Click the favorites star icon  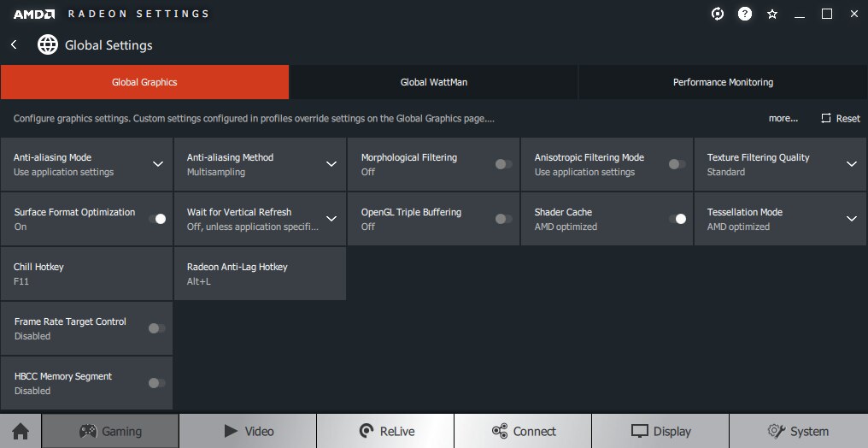(x=772, y=14)
